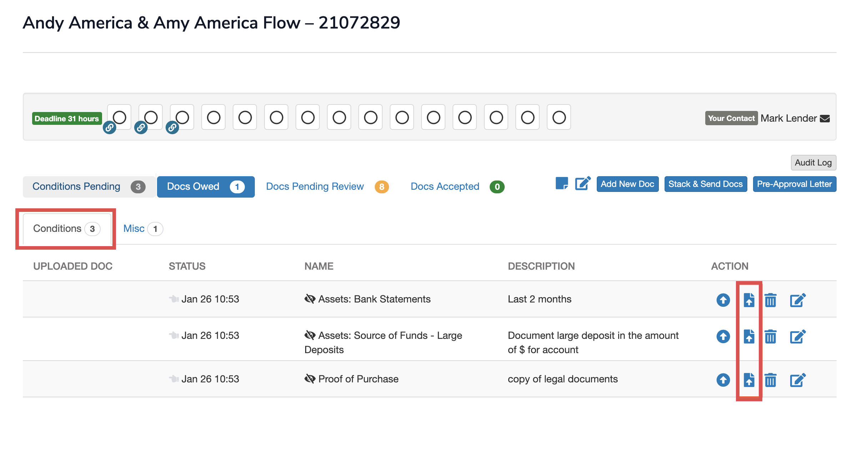Click Stack & Send Docs button

pyautogui.click(x=705, y=184)
